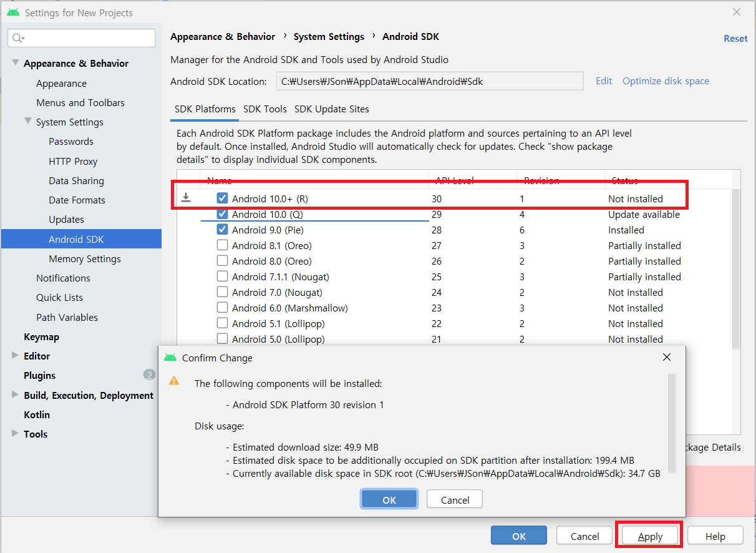Screen dimensions: 756x553
Task: Click 'Installed' status for Android 9.0 (Pie)
Action: (x=626, y=230)
